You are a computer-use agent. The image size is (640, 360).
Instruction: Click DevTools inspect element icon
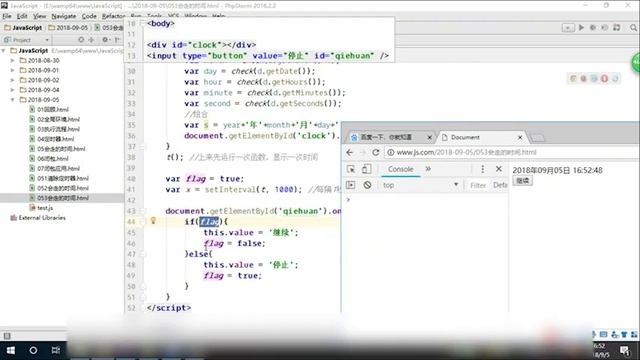pos(351,169)
